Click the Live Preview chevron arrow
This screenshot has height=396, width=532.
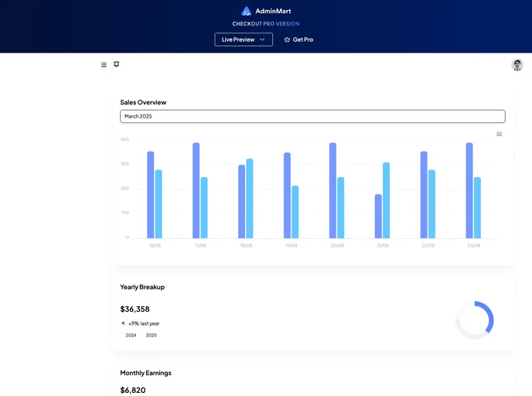click(262, 39)
